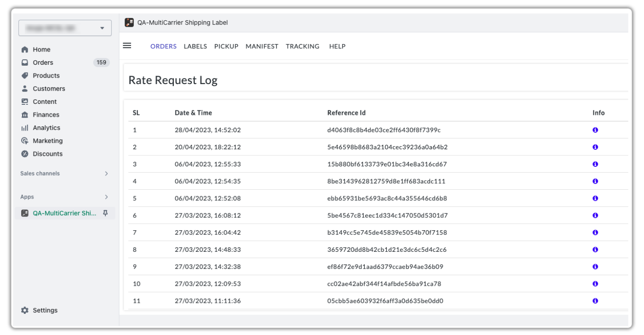This screenshot has height=335, width=644.
Task: Click Discounts icon in sidebar
Action: tap(25, 154)
